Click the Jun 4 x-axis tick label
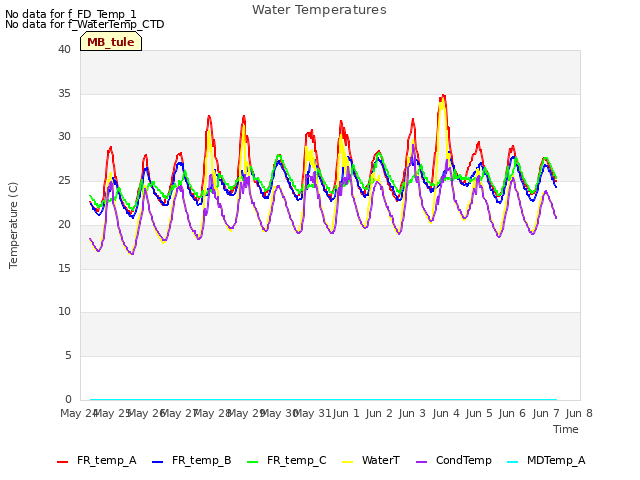The height and width of the screenshot is (480, 640). point(446,413)
